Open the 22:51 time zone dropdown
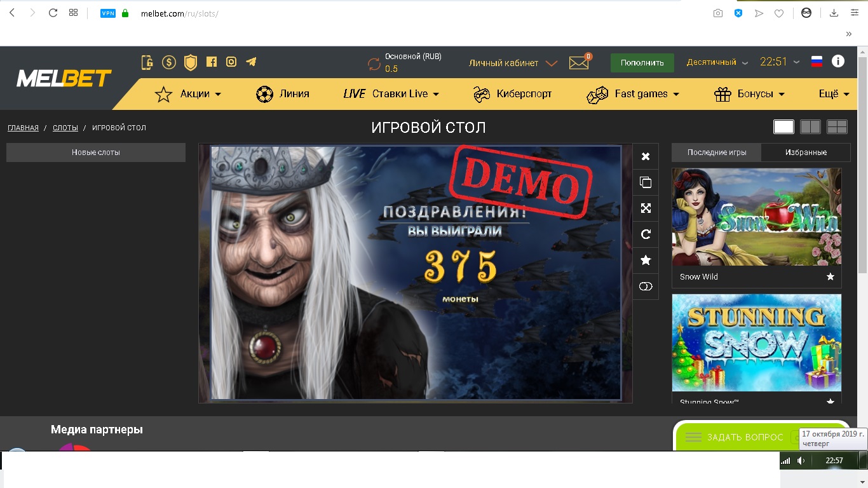The width and height of the screenshot is (868, 488). point(781,62)
